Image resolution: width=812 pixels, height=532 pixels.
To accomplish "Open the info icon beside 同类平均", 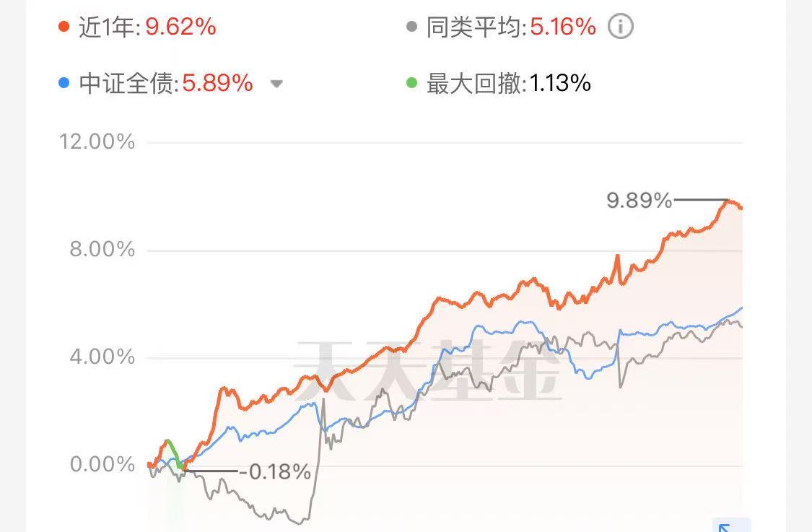I will 621,27.
